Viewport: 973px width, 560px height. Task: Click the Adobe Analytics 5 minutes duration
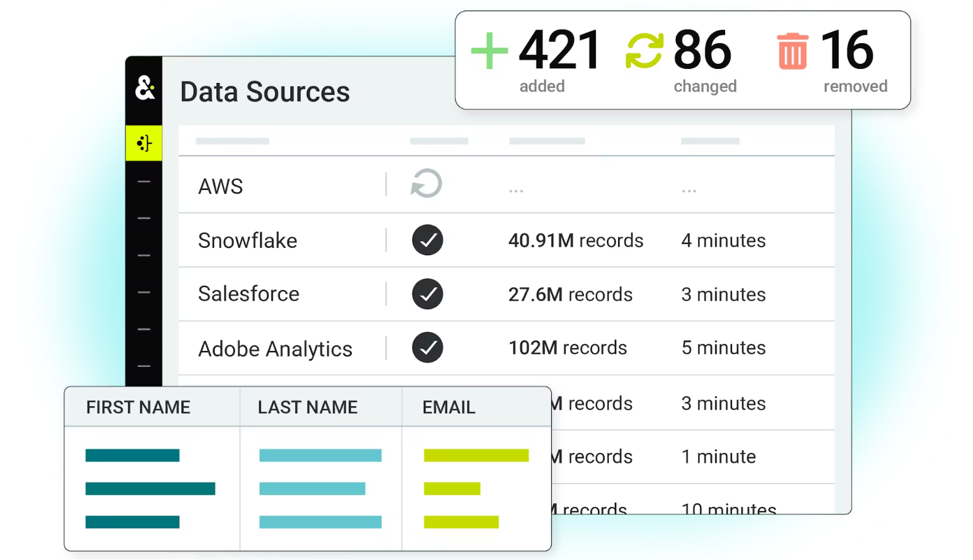click(723, 348)
